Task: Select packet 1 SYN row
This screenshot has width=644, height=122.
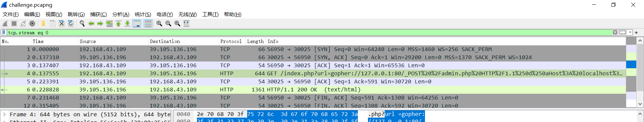Action: pyautogui.click(x=313, y=49)
